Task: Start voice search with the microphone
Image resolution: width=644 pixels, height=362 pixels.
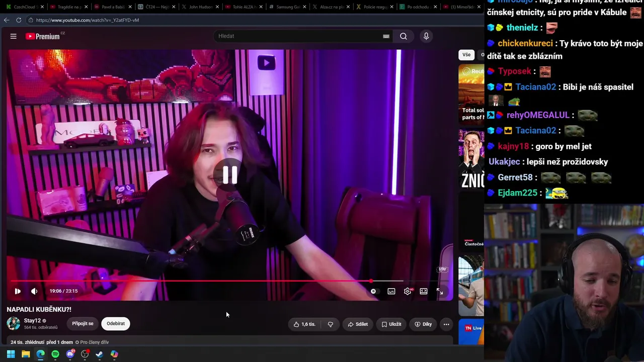Action: pos(426,36)
